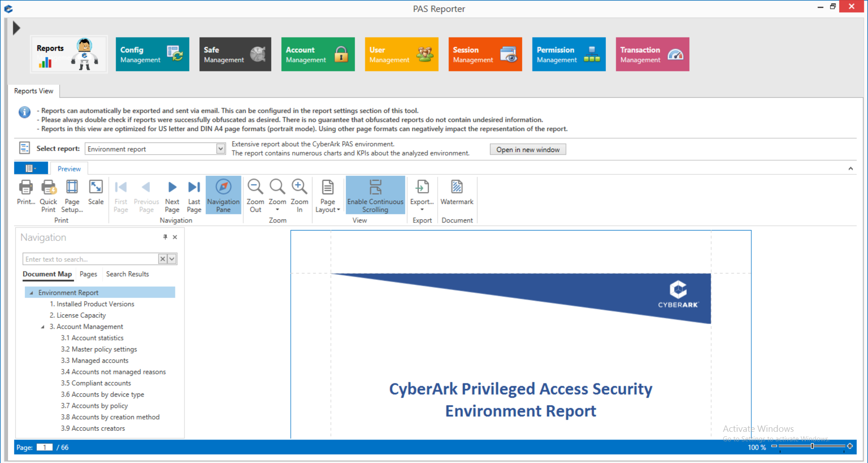
Task: Clear the navigation search box
Action: (163, 259)
